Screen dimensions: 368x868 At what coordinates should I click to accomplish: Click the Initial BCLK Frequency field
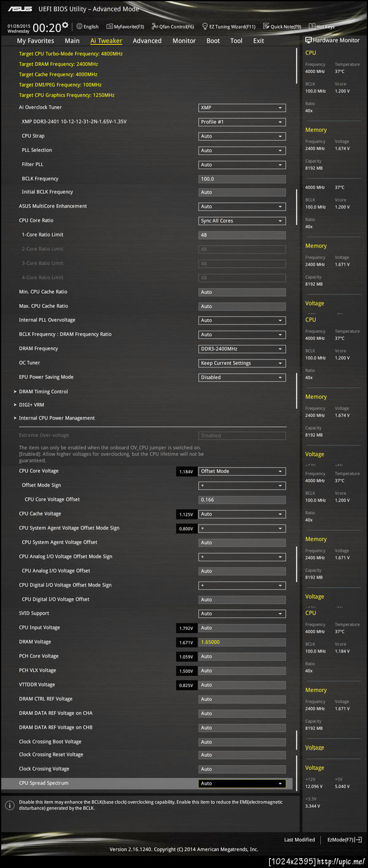pos(242,192)
